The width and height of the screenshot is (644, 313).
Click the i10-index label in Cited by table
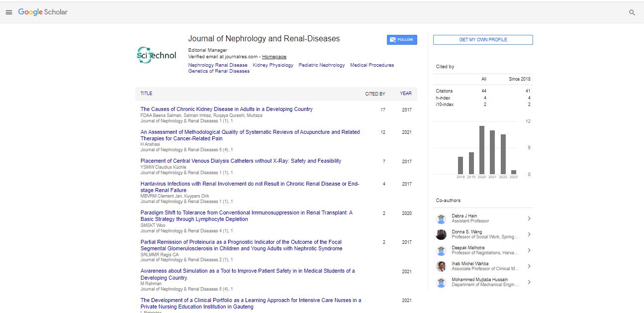445,104
